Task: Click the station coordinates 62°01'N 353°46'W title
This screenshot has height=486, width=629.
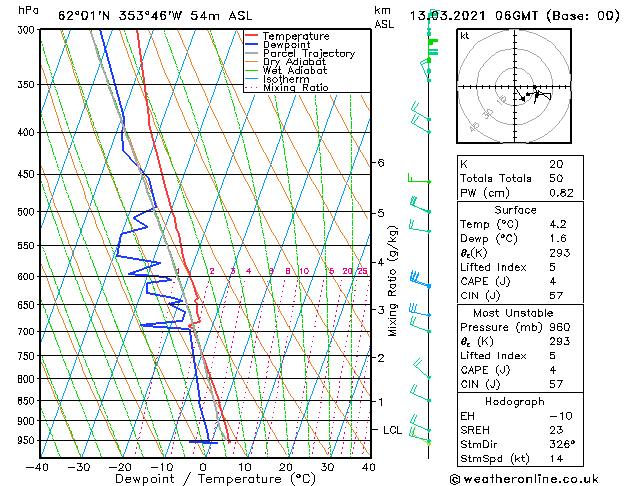Action: point(155,16)
